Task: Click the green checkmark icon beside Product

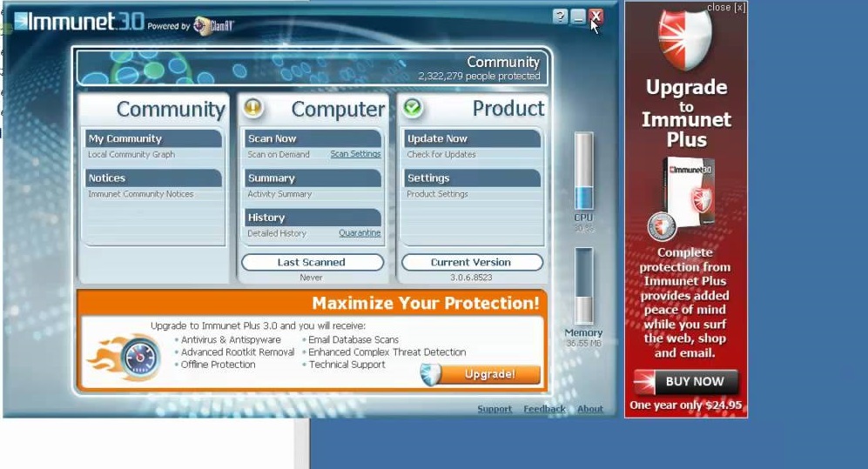Action: 413,107
